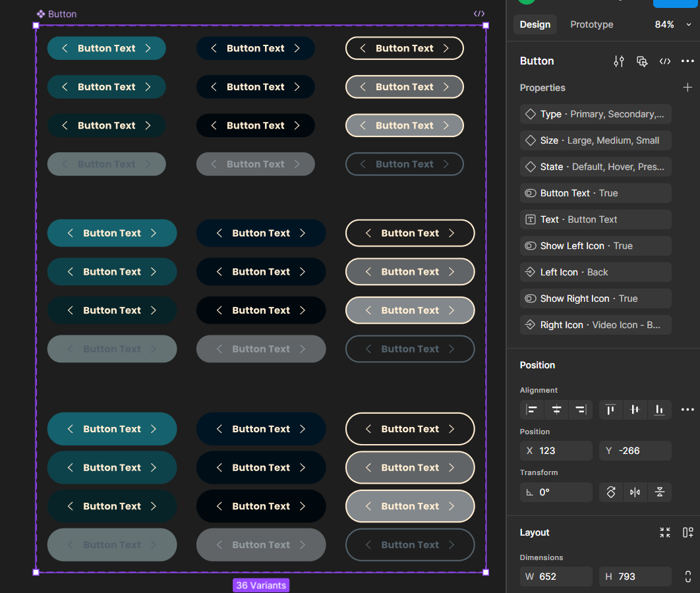This screenshot has height=593, width=700.
Task: Open the three-dot menu next to Button title
Action: [x=687, y=61]
